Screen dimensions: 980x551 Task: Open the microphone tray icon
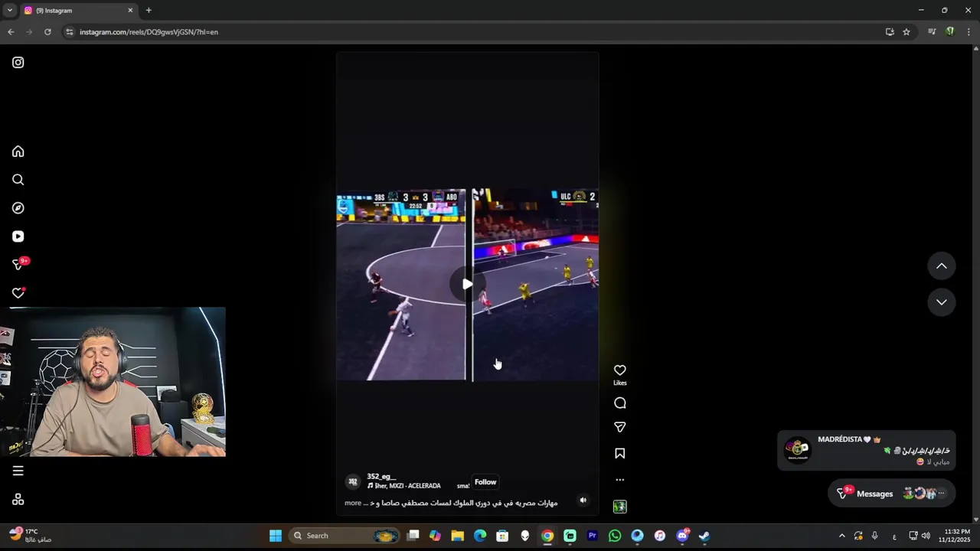[875, 536]
